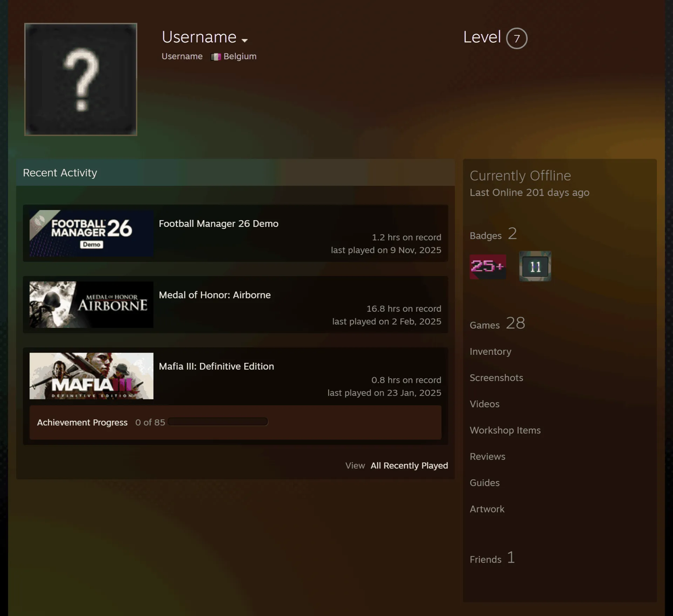Open the Guides link
The width and height of the screenshot is (673, 616).
pos(484,483)
